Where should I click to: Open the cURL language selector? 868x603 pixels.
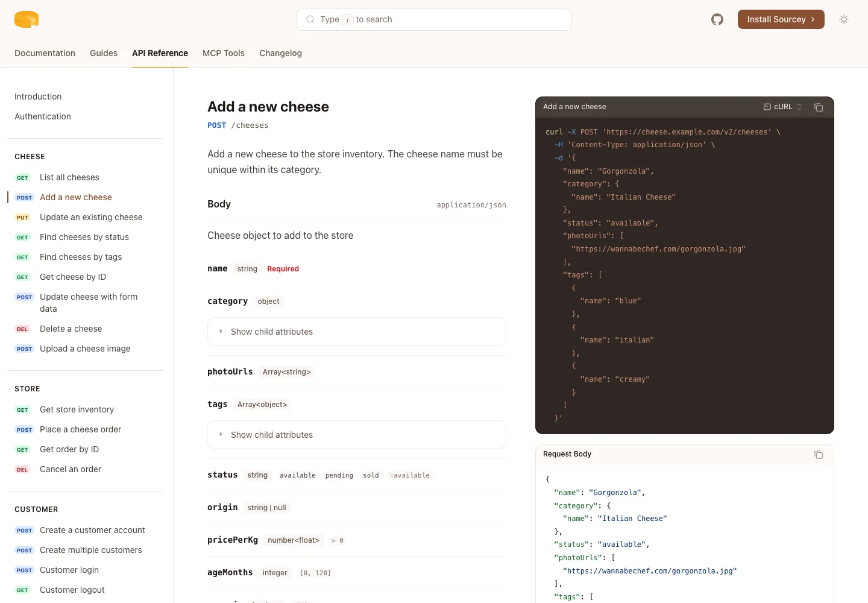point(783,107)
